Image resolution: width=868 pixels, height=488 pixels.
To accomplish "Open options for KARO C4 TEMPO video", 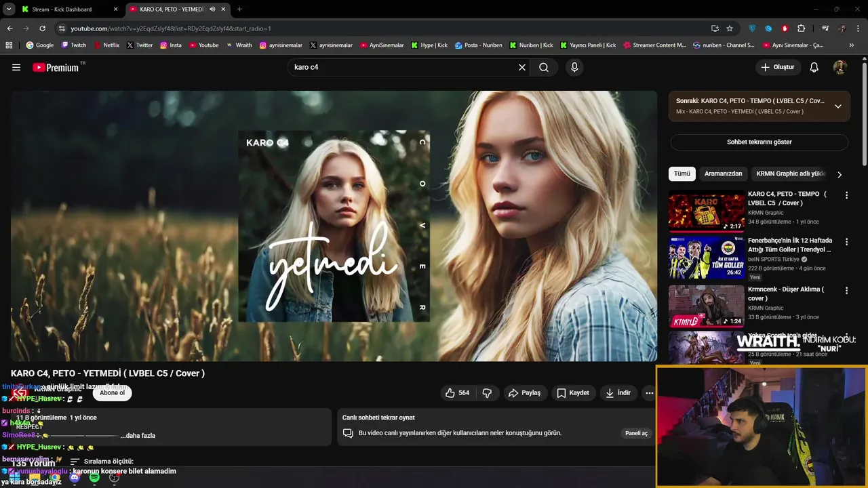I will tap(846, 195).
